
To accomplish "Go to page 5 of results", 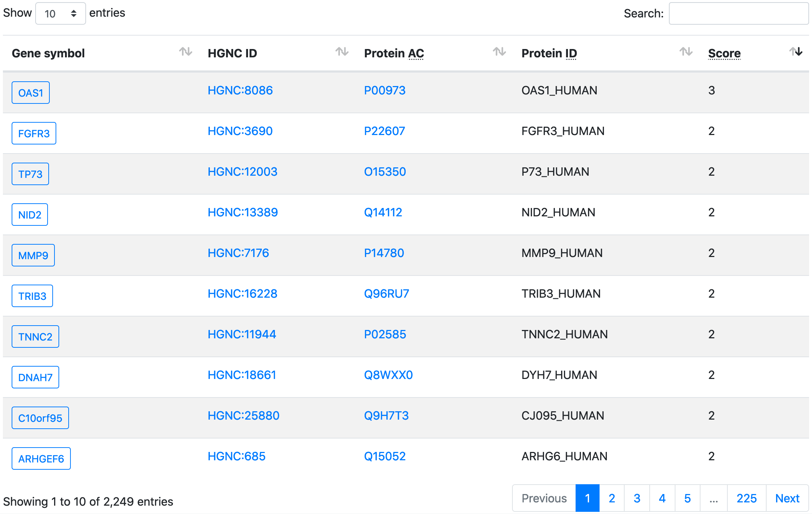I will [x=687, y=498].
